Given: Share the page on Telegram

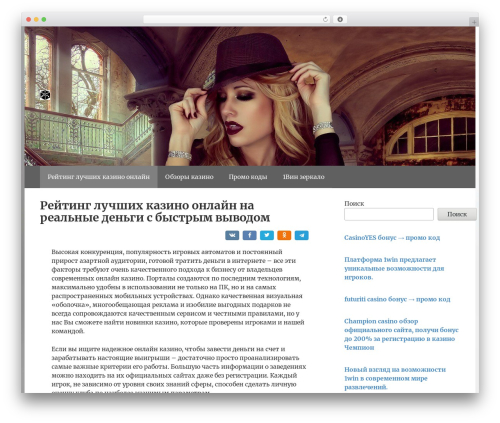Looking at the screenshot, I should point(301,235).
